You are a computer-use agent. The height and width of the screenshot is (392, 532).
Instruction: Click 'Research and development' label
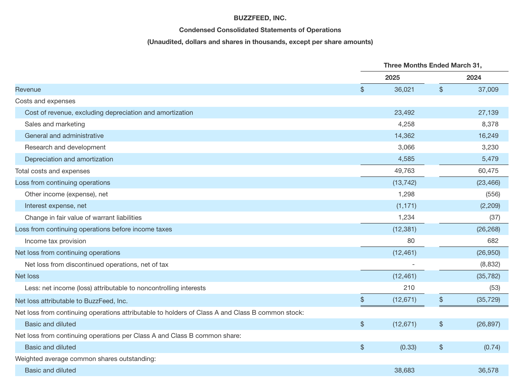coord(65,147)
